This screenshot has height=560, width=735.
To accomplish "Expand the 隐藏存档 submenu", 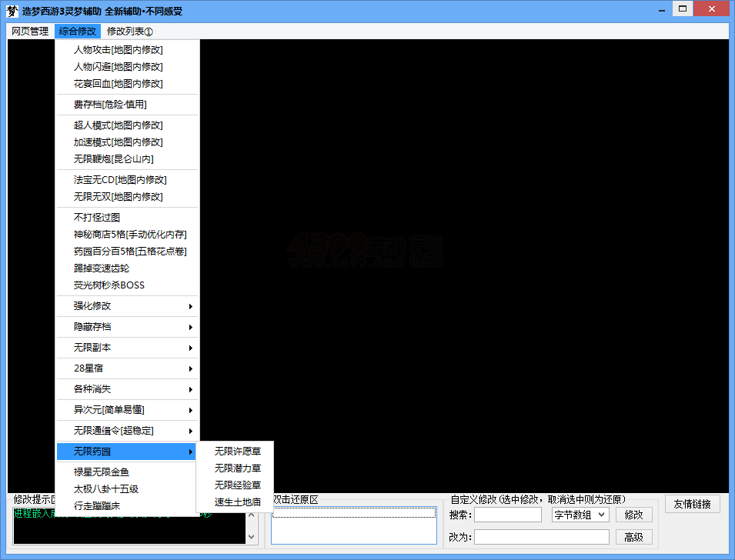I will pos(128,327).
